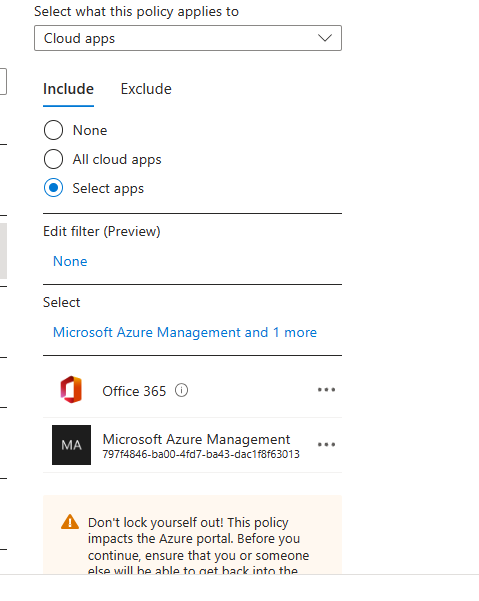The image size is (479, 601).
Task: Click the orange lockout warning triangle icon
Action: [70, 522]
